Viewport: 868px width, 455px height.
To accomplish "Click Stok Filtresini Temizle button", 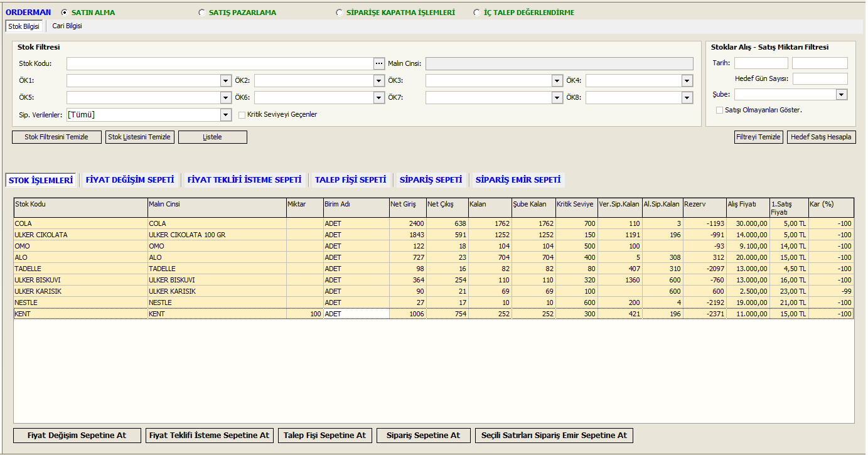I will point(56,137).
